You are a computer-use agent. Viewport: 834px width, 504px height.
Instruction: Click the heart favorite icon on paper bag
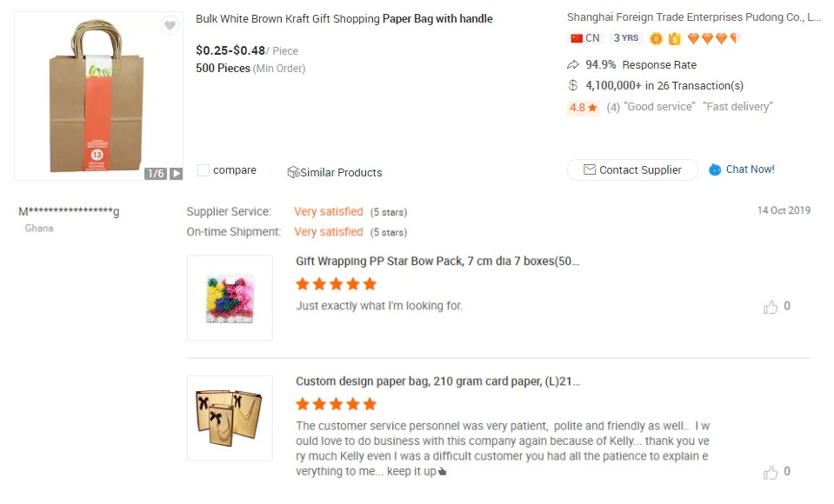[170, 26]
